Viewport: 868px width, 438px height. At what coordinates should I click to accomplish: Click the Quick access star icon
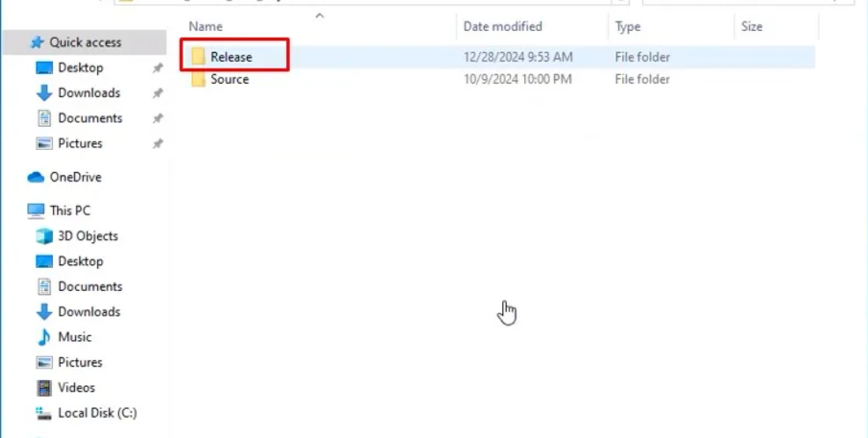point(37,42)
